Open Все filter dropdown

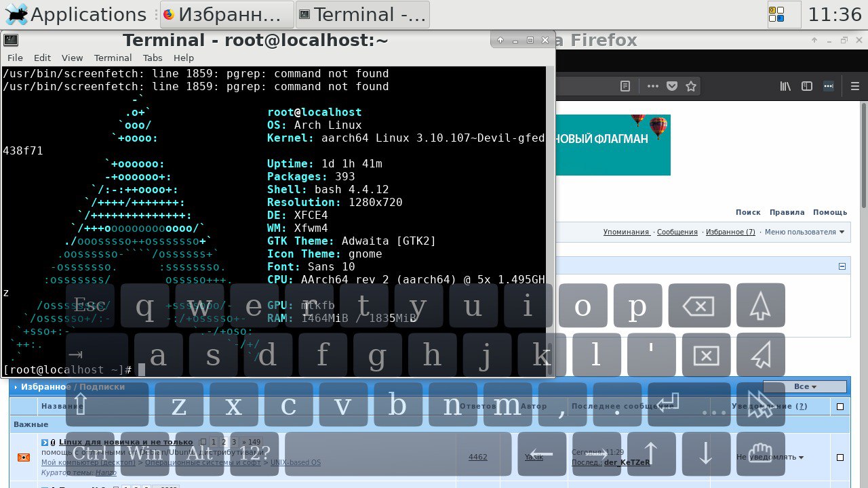click(805, 386)
